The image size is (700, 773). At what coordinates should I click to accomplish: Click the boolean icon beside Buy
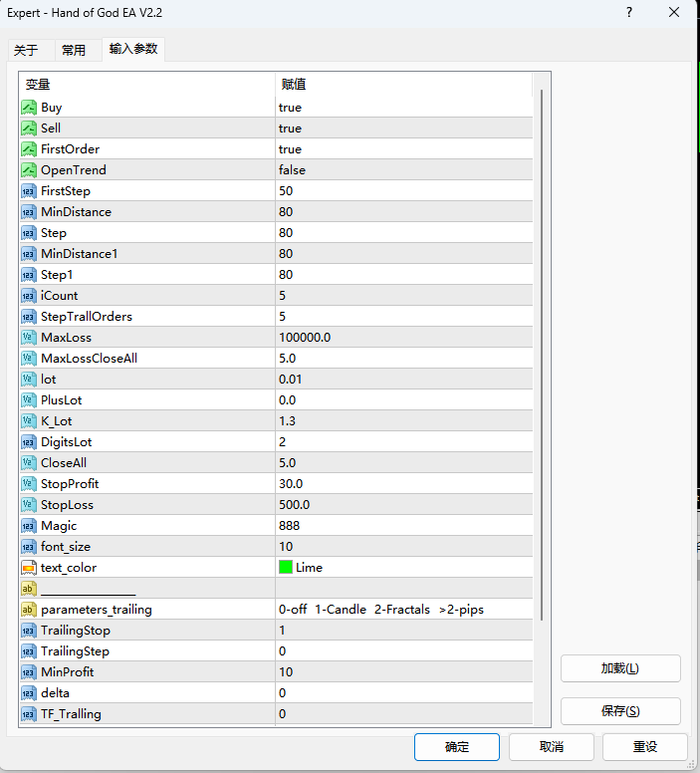coord(29,108)
